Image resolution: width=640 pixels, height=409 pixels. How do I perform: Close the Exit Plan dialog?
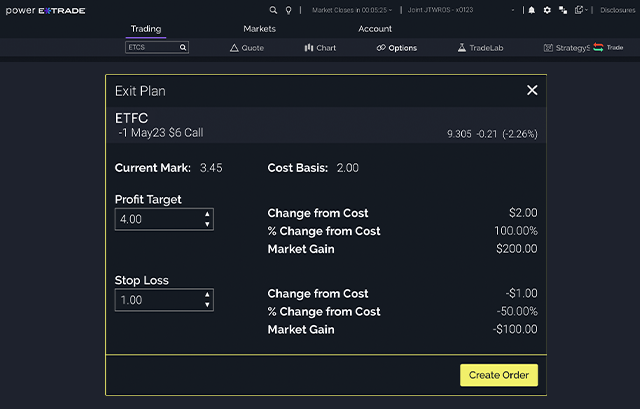click(532, 90)
